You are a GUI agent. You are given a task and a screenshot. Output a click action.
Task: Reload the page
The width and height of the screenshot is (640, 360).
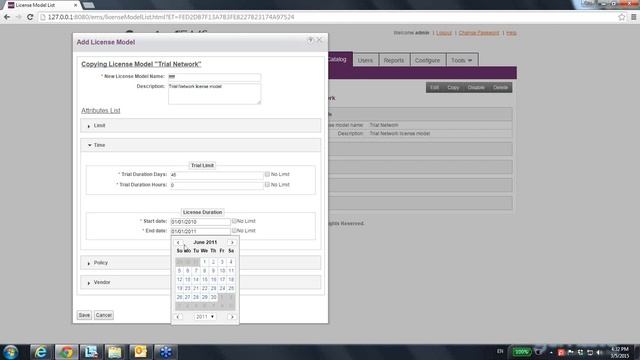pyautogui.click(x=30, y=17)
